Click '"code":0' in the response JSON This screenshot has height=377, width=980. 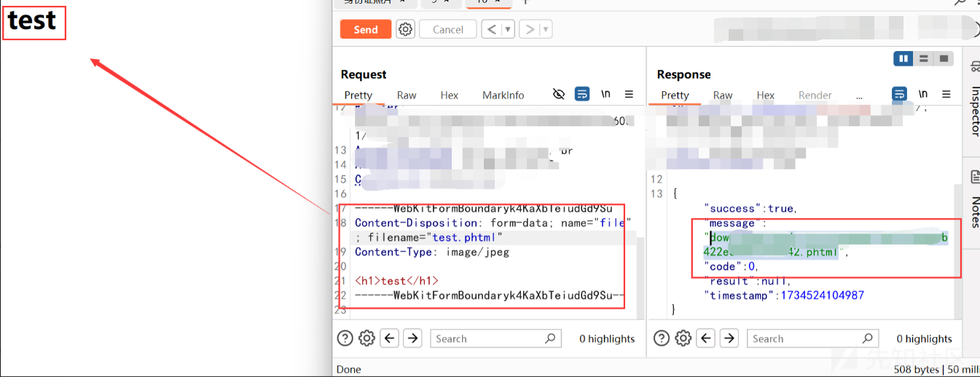pyautogui.click(x=732, y=266)
